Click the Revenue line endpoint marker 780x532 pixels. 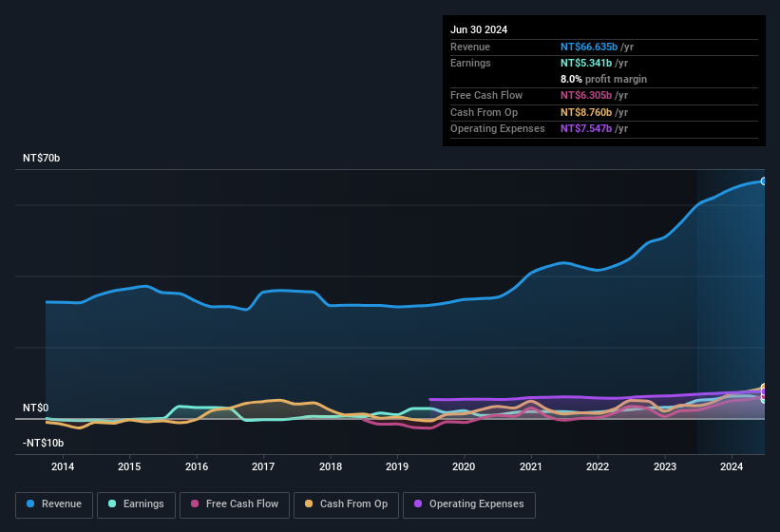click(764, 180)
